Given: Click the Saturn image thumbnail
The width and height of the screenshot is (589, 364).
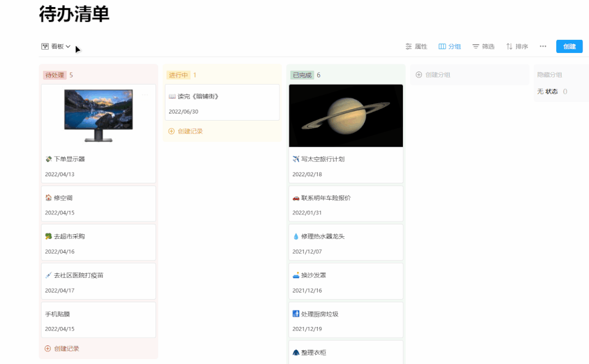Looking at the screenshot, I should pos(346,115).
